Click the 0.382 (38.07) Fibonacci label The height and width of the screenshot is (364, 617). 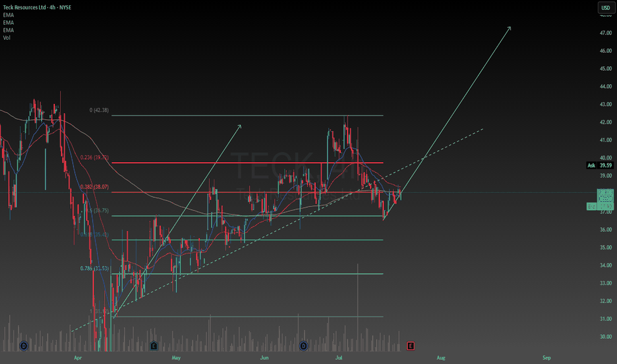coord(95,187)
